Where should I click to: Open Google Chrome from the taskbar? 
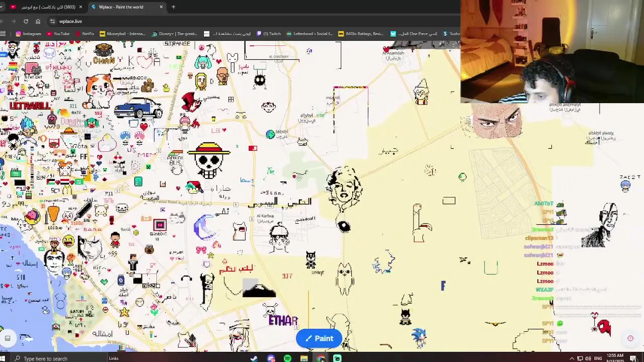pos(320,358)
